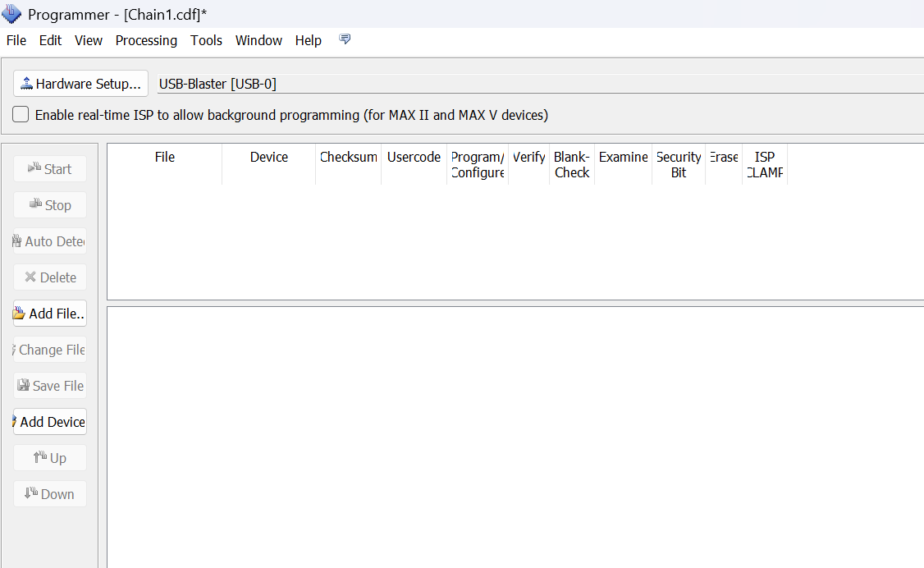Image resolution: width=924 pixels, height=568 pixels.
Task: Select the Device column header
Action: (x=269, y=158)
